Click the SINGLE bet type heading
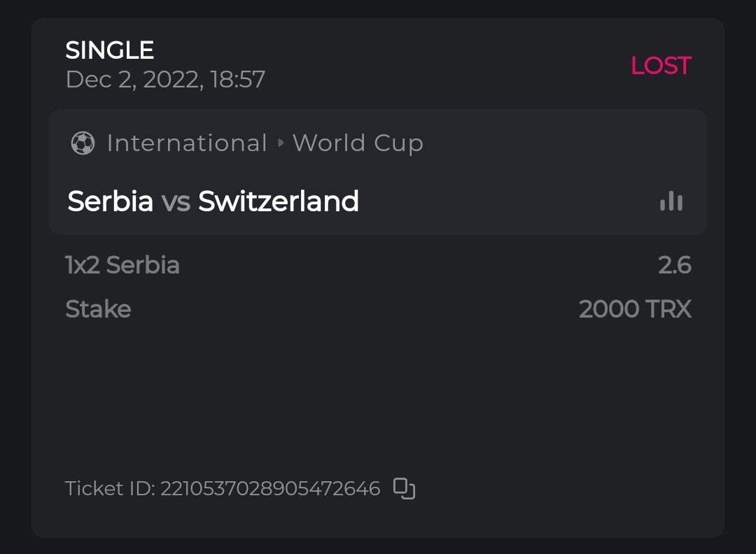Screen dimensions: 756x554 109,50
